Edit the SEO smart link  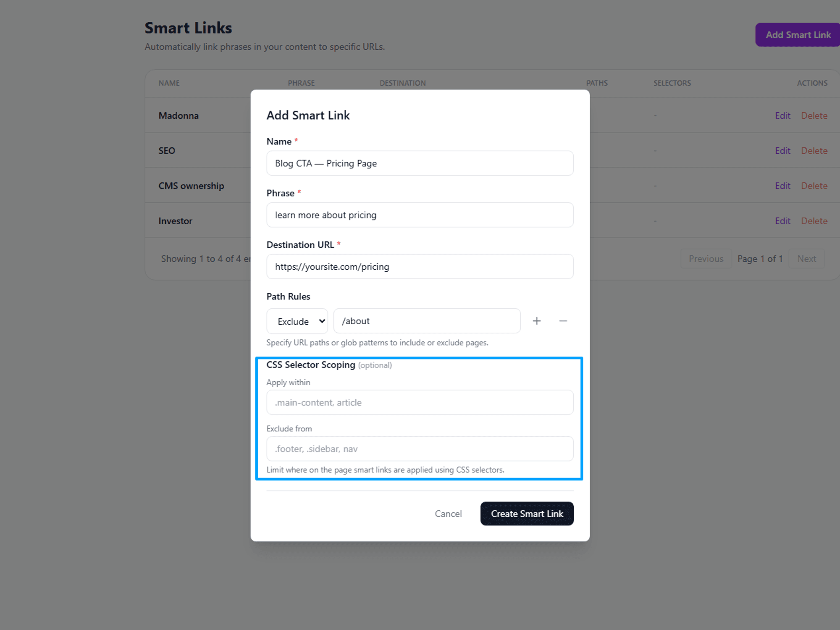(x=782, y=151)
